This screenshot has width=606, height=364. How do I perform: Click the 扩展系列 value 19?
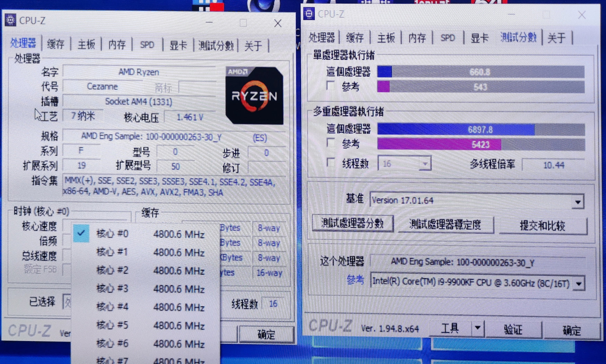click(x=81, y=166)
